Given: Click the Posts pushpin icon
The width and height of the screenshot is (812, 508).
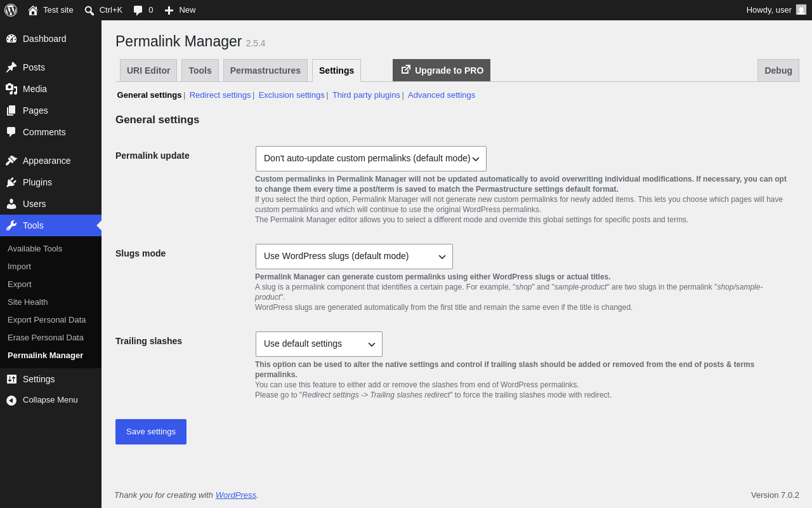Looking at the screenshot, I should (x=11, y=67).
